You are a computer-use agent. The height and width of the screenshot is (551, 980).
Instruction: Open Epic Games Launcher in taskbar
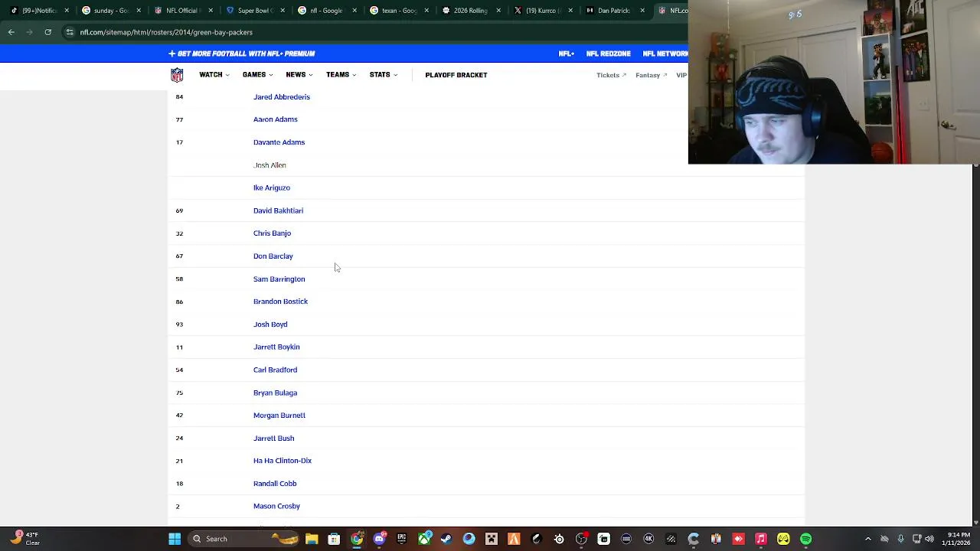tap(402, 539)
